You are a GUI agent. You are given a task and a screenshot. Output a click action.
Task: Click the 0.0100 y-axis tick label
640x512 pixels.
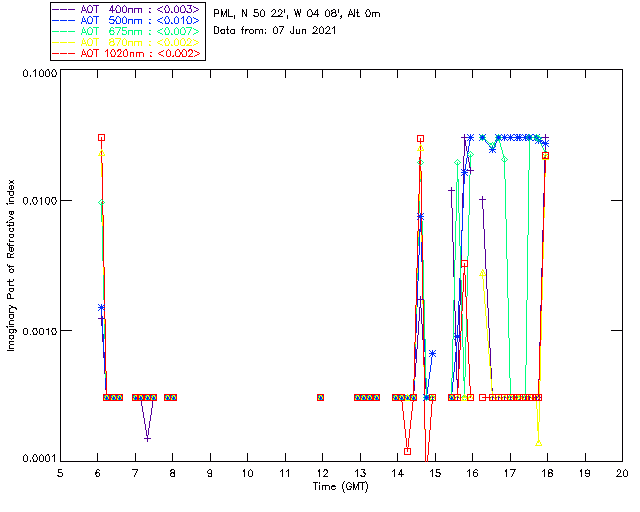click(39, 200)
